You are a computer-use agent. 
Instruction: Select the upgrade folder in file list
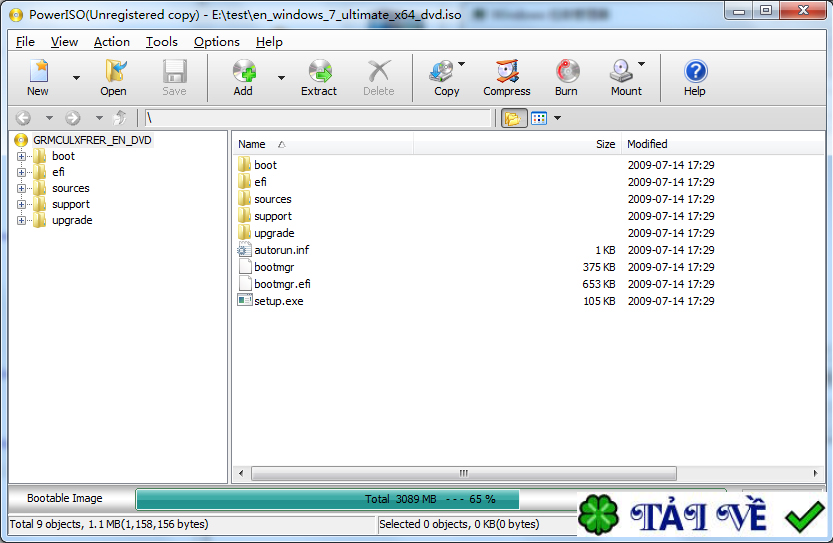click(274, 233)
